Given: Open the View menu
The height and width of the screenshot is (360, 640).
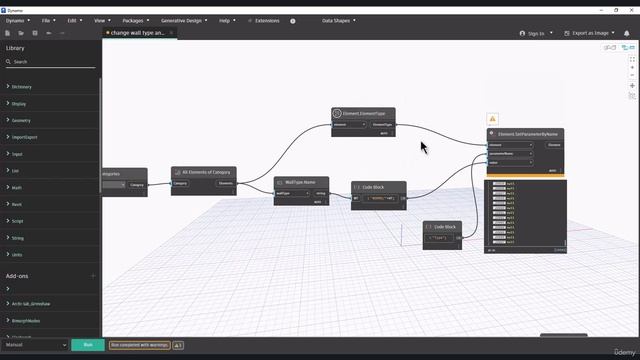Looking at the screenshot, I should (102, 20).
